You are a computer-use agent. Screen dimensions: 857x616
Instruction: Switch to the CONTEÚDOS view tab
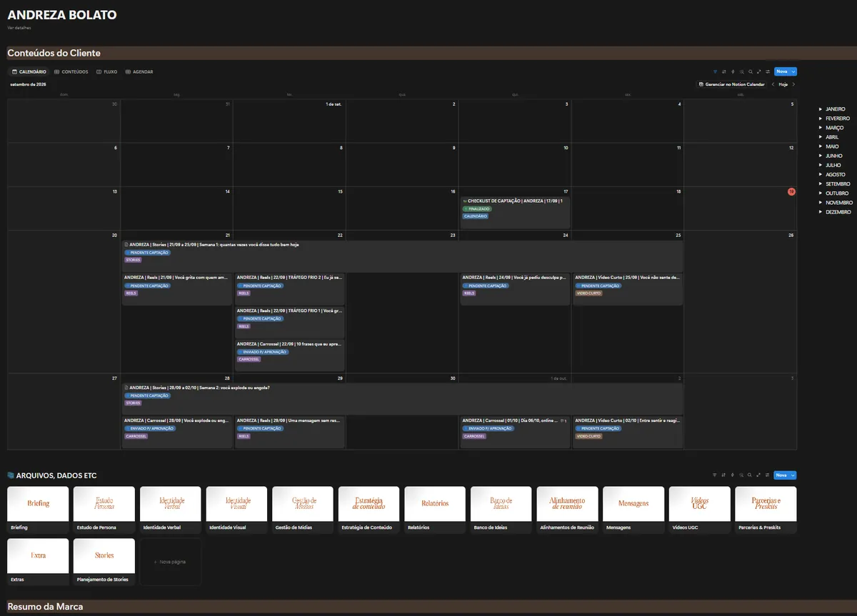coord(71,71)
